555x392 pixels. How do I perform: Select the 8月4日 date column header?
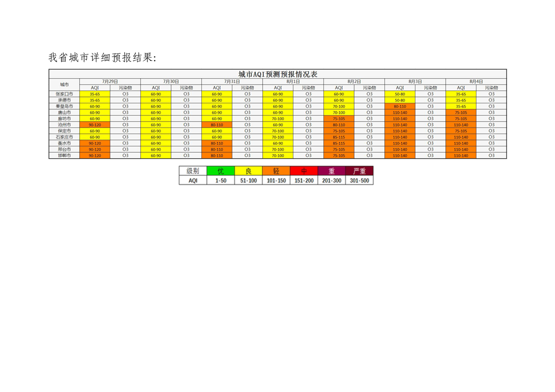[x=476, y=81]
